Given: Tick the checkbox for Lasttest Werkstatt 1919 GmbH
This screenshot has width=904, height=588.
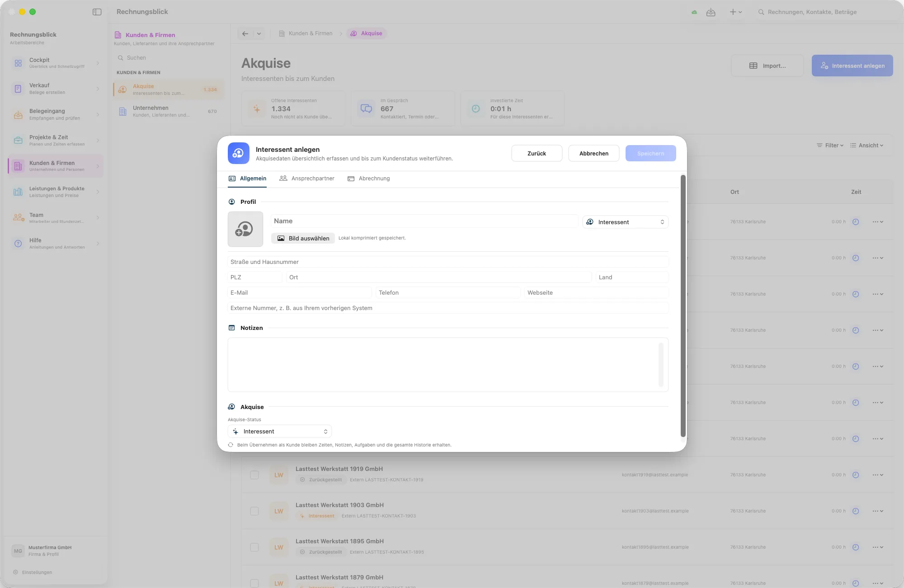Looking at the screenshot, I should (x=254, y=475).
